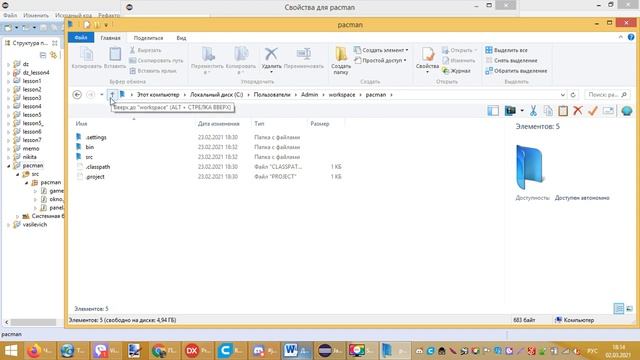Expand the lesson1 project in the Eclipse tree

point(9,81)
